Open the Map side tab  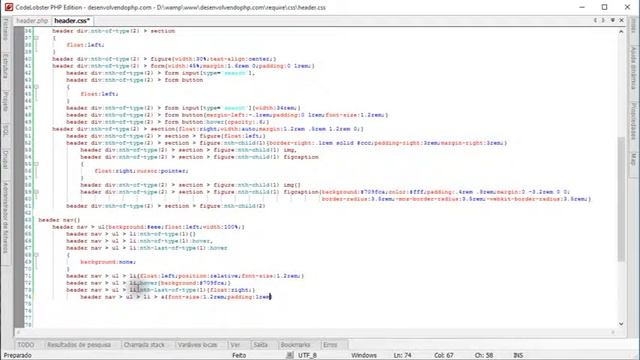pos(633,159)
